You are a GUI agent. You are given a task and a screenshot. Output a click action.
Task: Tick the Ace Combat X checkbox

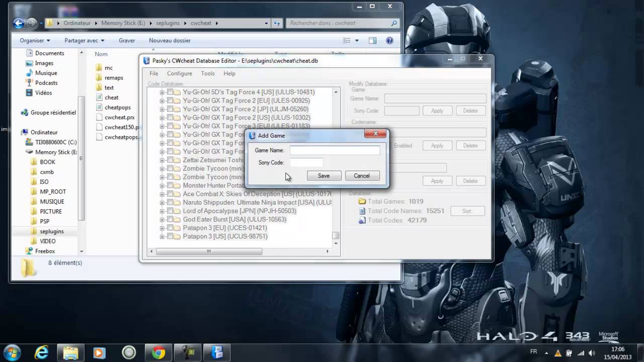click(170, 194)
